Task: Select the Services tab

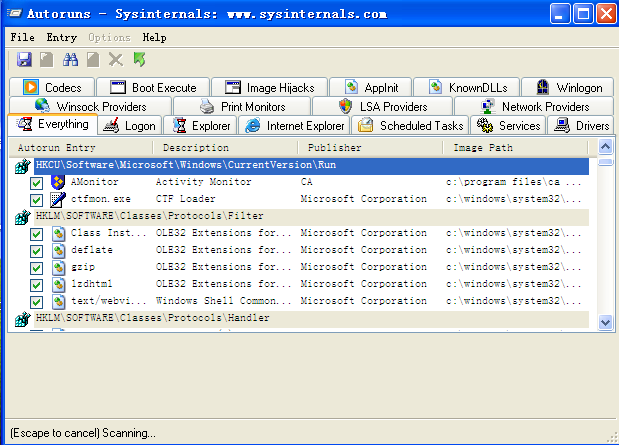Action: coord(508,126)
